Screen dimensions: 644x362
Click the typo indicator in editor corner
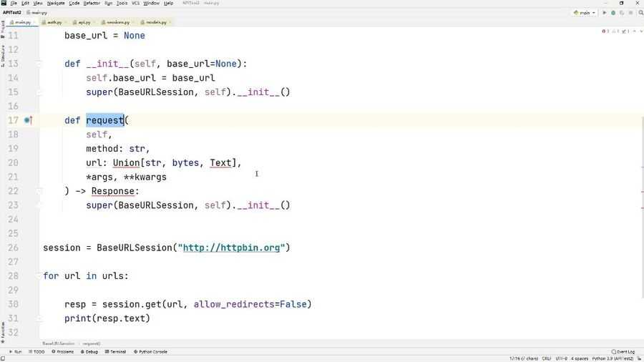(625, 31)
